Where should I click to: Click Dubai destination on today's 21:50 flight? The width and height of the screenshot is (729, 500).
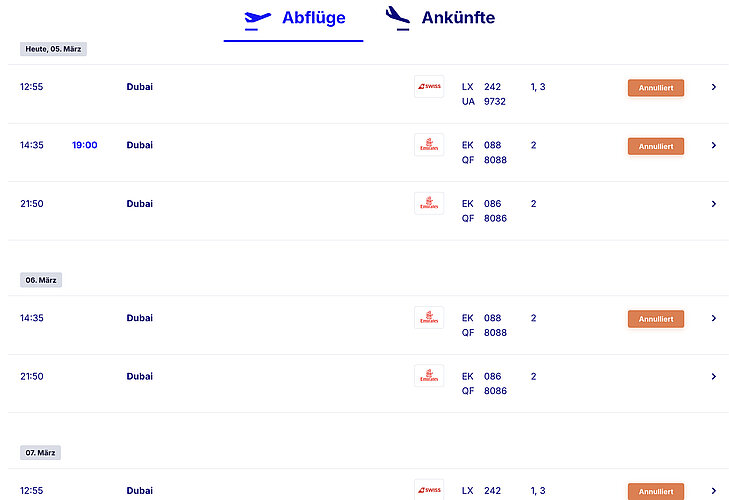pos(140,204)
